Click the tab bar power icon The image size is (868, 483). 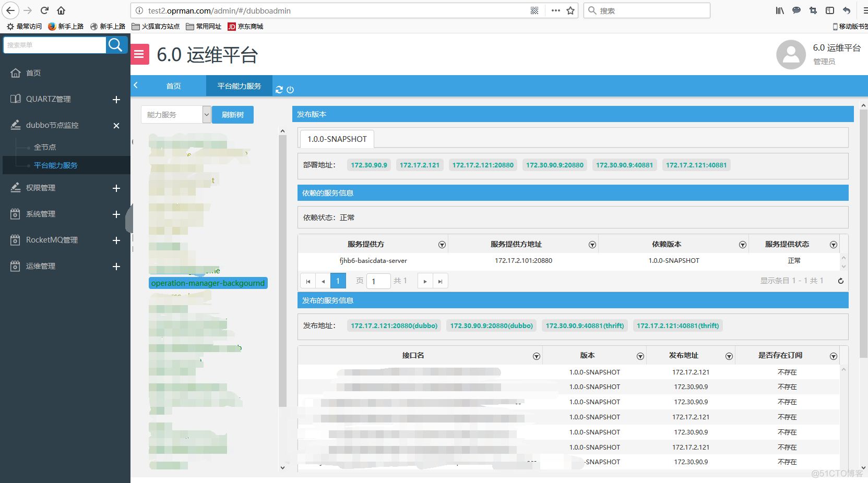(290, 90)
